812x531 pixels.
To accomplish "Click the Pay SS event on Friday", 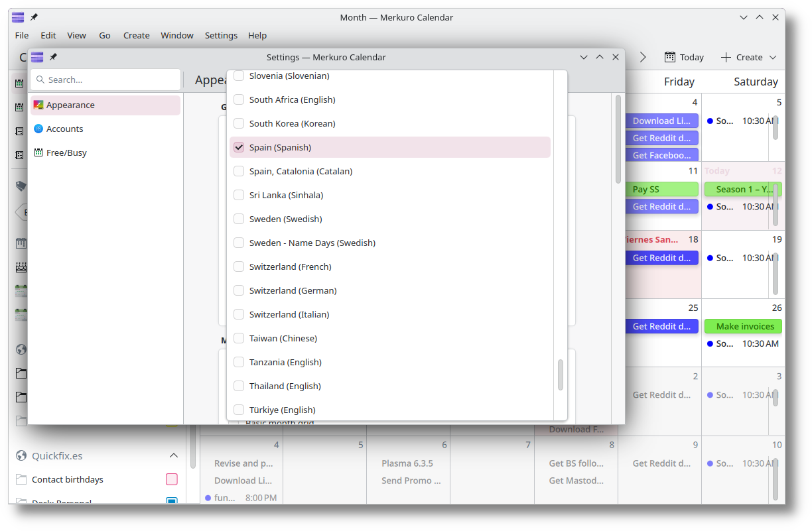I will pyautogui.click(x=661, y=190).
